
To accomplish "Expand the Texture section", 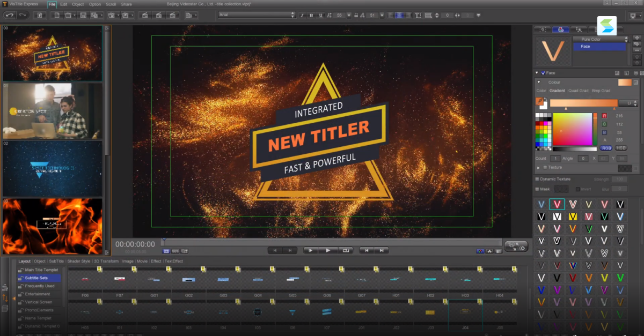I will tap(539, 168).
